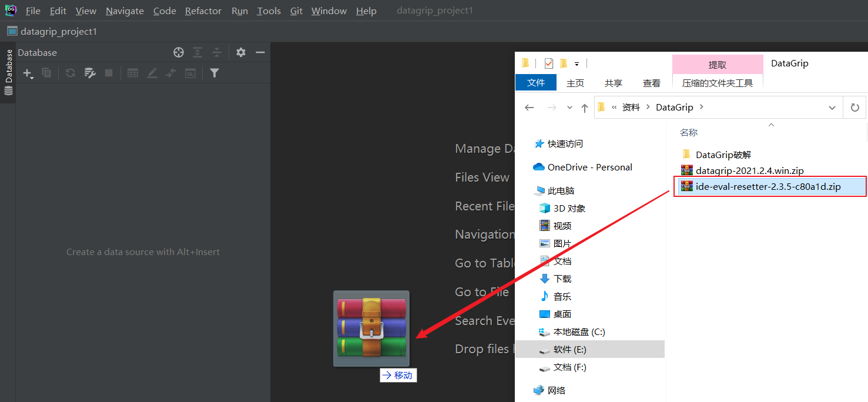
Task: Click 资料 in the address path
Action: pyautogui.click(x=631, y=108)
